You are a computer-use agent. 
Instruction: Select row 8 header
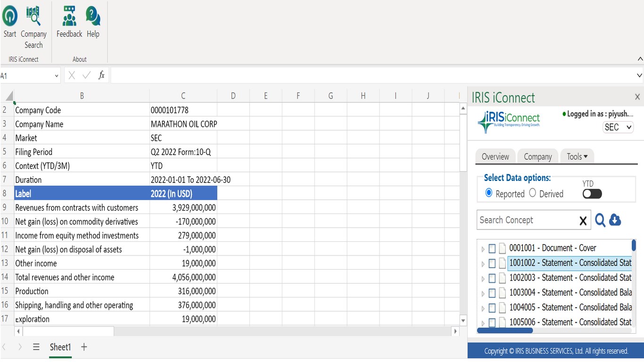pyautogui.click(x=5, y=193)
